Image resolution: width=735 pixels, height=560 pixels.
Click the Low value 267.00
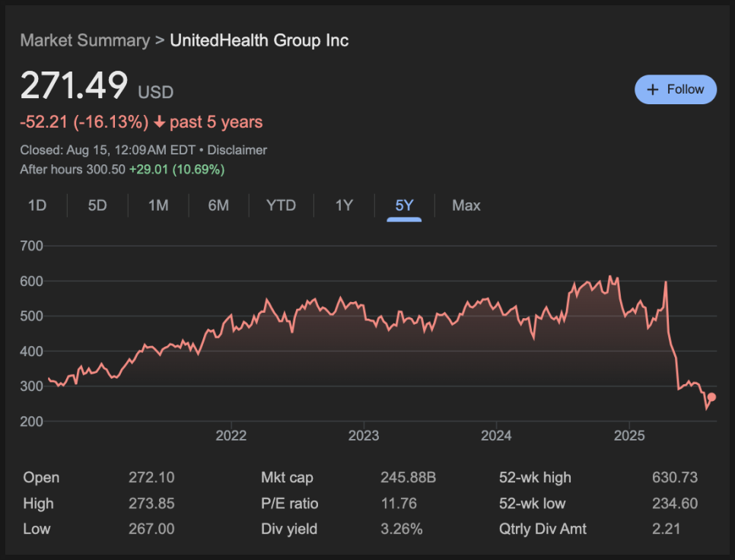(151, 529)
